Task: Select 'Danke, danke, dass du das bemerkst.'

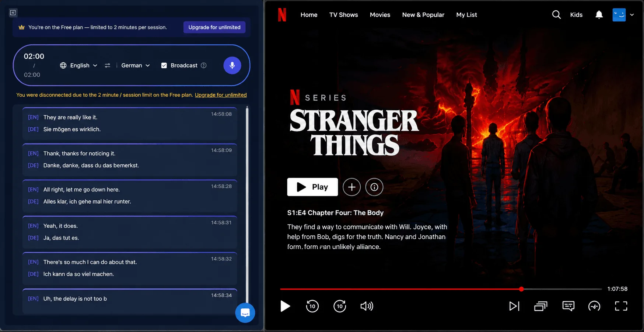Action: pyautogui.click(x=91, y=165)
